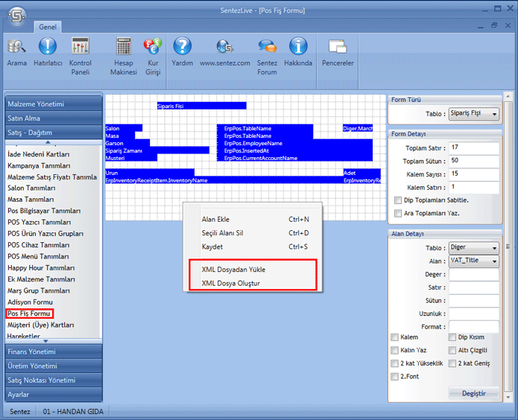Expand the Finans Yönetimi section

click(x=54, y=351)
